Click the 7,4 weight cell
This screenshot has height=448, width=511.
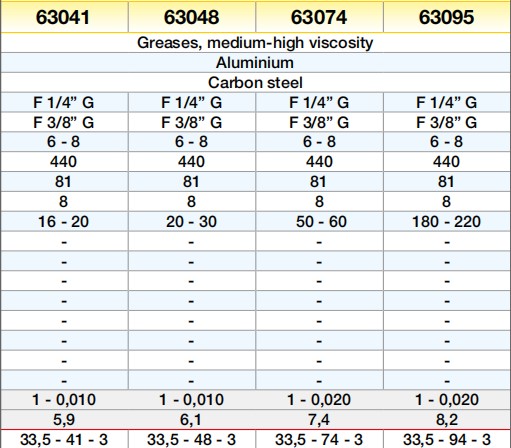point(319,420)
